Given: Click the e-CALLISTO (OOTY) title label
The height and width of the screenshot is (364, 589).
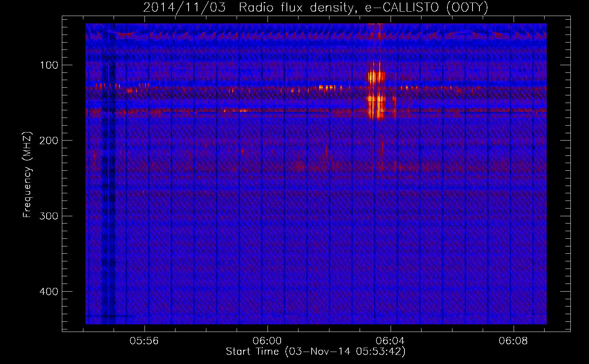Looking at the screenshot, I should 426,8.
